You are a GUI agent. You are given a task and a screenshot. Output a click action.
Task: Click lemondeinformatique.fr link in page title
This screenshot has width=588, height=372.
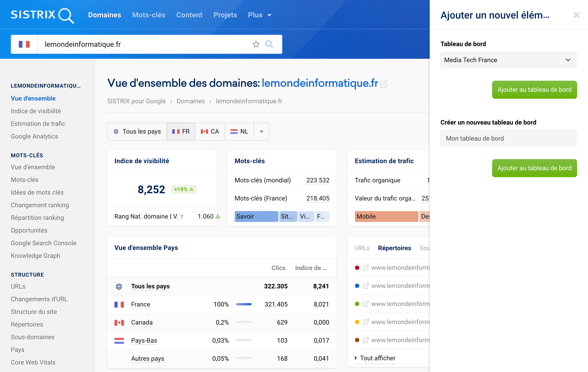pos(320,83)
